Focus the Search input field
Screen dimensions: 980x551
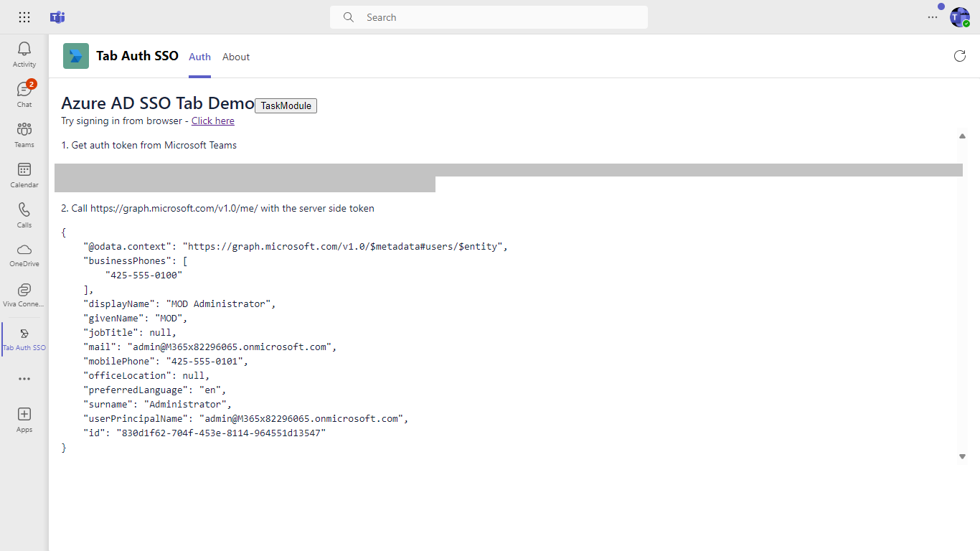(x=489, y=17)
